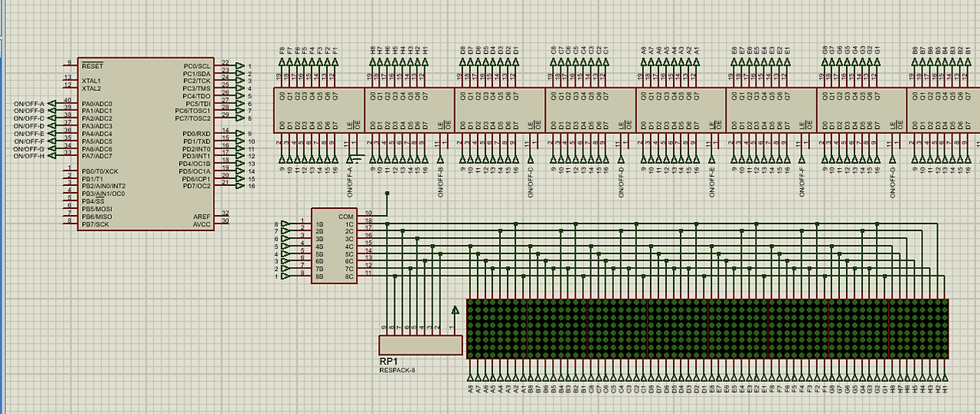Screen dimensions: 980x414
Task: Select the latch chip connected to ON/OFF-B
Action: pos(410,109)
